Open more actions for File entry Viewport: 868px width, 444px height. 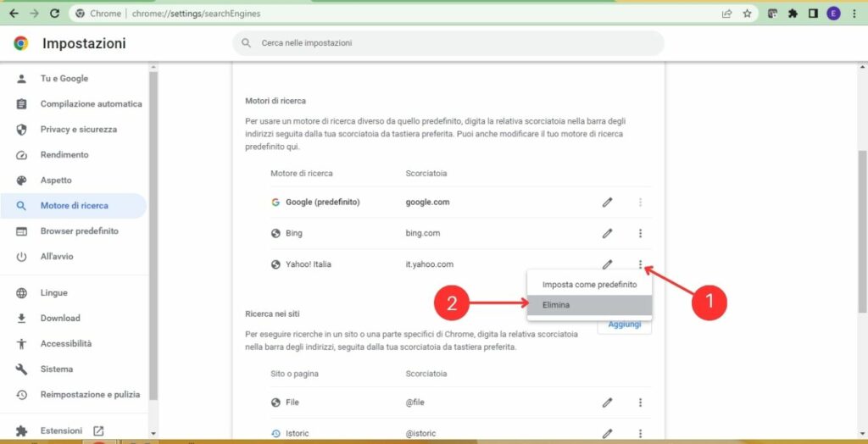[x=641, y=402]
